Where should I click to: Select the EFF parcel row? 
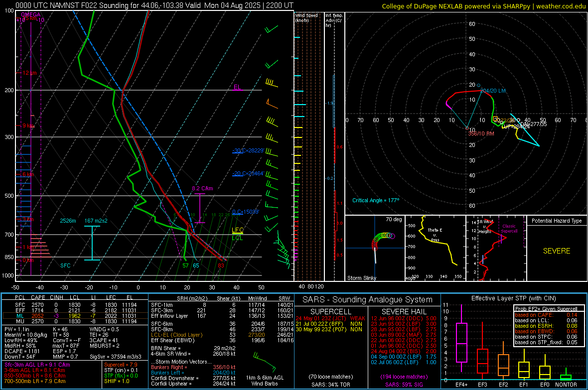point(75,310)
